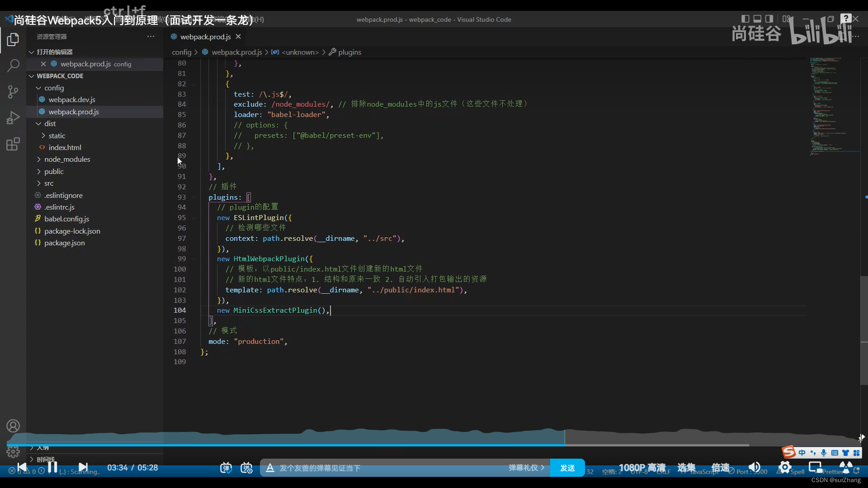This screenshot has width=868, height=488.
Task: Open index.html under the dist folder
Action: tap(95, 148)
